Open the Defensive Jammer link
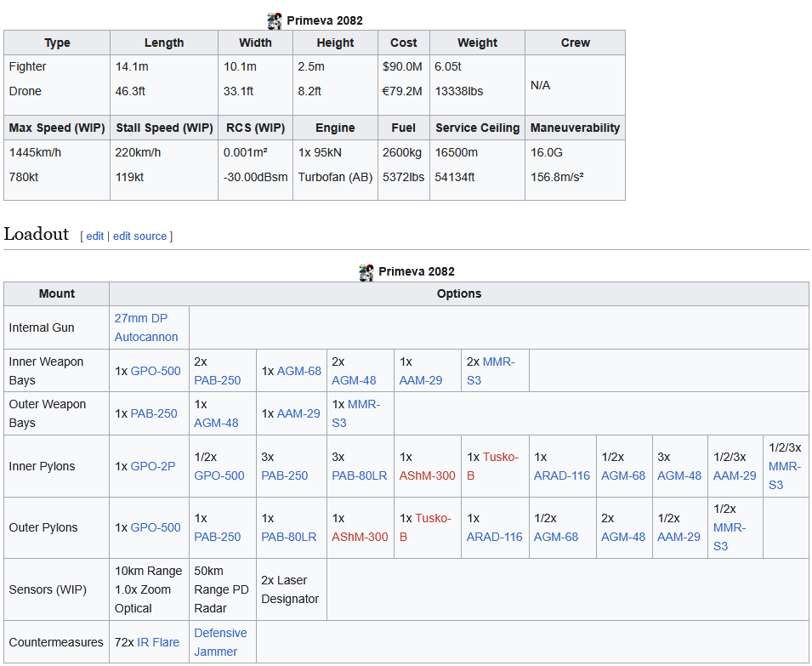 click(220, 643)
